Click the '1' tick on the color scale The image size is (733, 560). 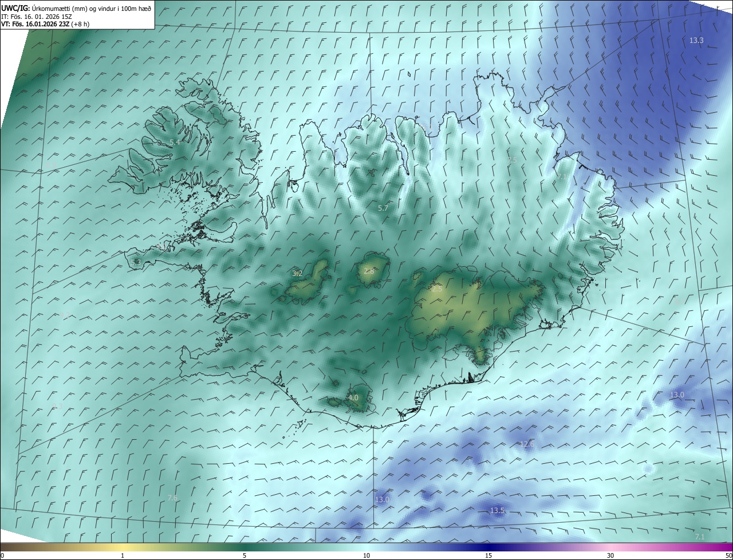tap(123, 555)
